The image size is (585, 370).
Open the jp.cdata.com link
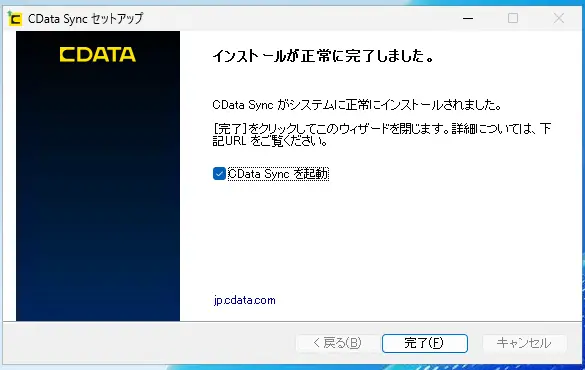coord(245,300)
